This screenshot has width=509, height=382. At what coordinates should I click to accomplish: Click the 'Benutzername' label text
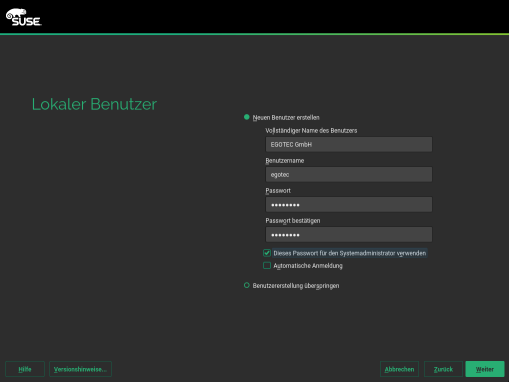pos(285,161)
